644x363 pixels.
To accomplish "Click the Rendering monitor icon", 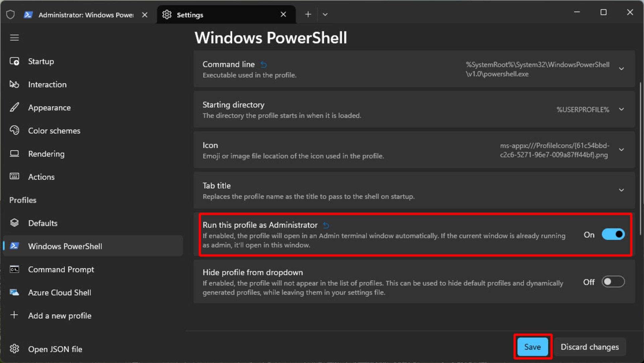I will [14, 154].
